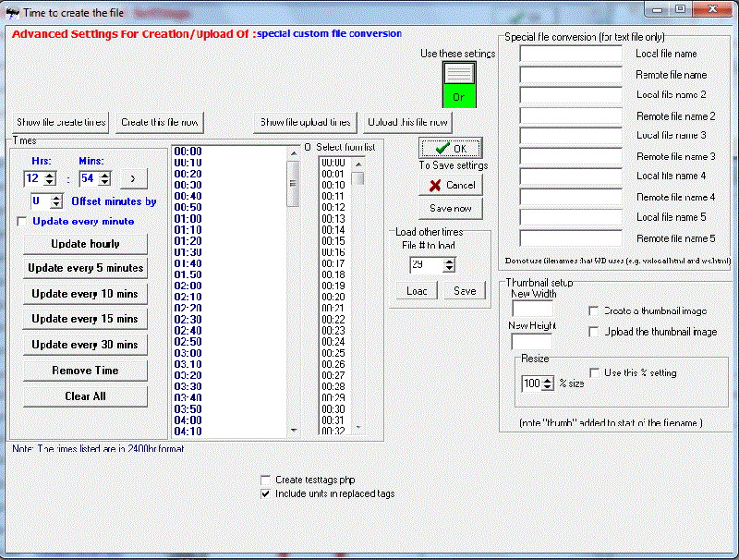Click the Save button under Load other times
The width and height of the screenshot is (739, 560).
[x=465, y=291]
